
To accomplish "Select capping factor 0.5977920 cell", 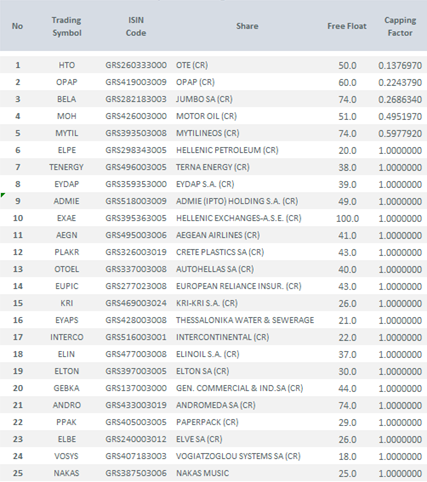I will coord(400,133).
